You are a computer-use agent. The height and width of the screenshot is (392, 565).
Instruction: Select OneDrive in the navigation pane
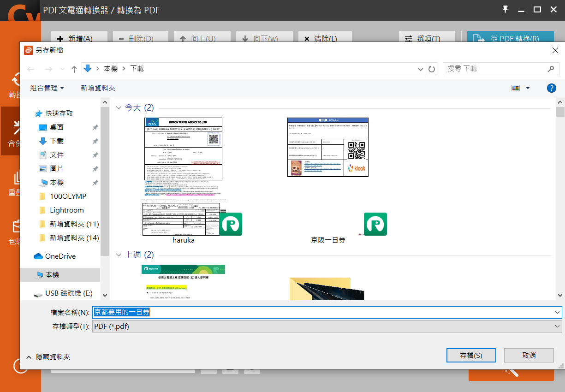coord(60,256)
